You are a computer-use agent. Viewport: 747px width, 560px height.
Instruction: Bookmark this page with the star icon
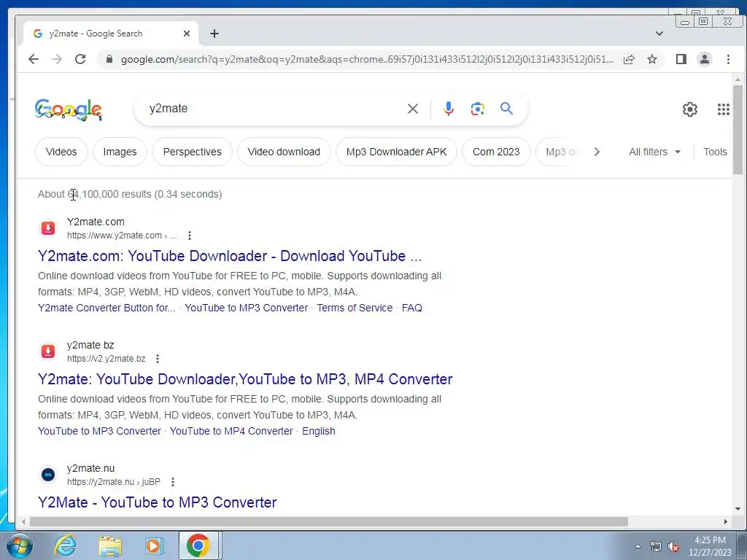click(x=652, y=59)
